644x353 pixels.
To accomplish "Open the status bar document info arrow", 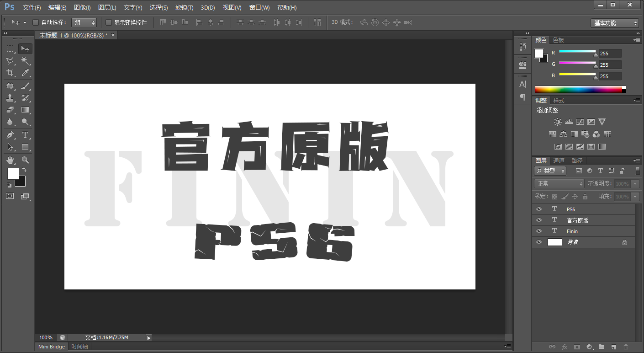I will pyautogui.click(x=149, y=338).
